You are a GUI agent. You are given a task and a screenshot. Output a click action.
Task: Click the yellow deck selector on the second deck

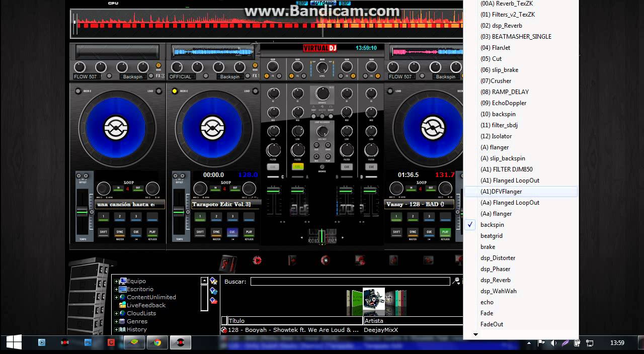(175, 91)
